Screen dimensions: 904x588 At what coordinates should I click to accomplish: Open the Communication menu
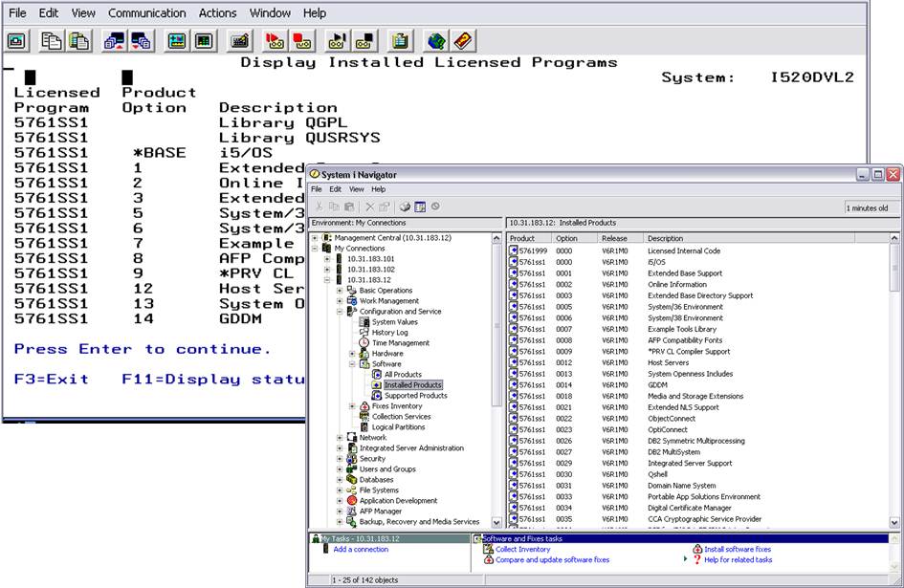pyautogui.click(x=146, y=12)
